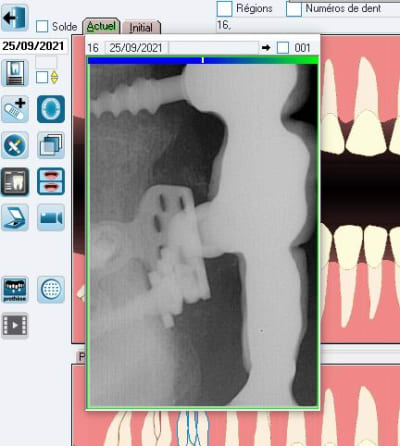Switch to the Initial tab
This screenshot has height=446, width=400.
(x=141, y=27)
